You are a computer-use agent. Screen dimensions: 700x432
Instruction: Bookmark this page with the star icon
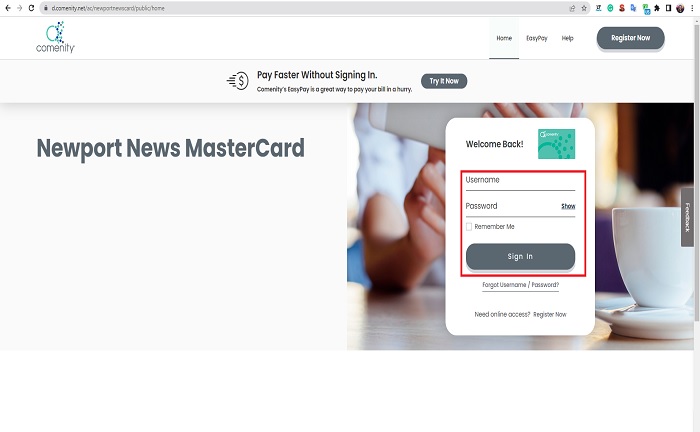584,8
